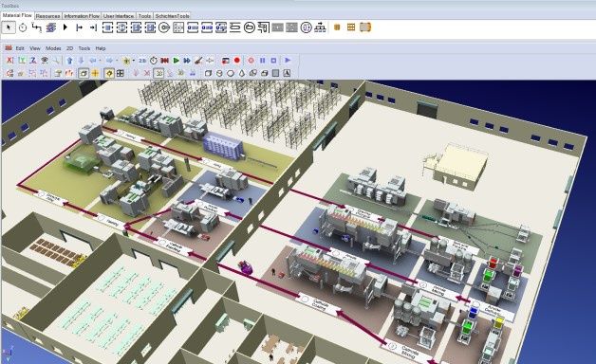Select the SingleProc station icon
The height and width of the screenshot is (364, 596).
[107, 27]
